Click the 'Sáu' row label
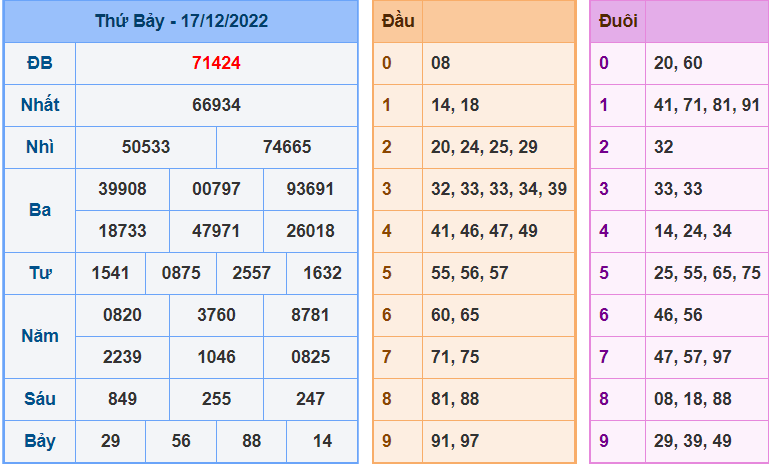The image size is (769, 464). point(40,399)
